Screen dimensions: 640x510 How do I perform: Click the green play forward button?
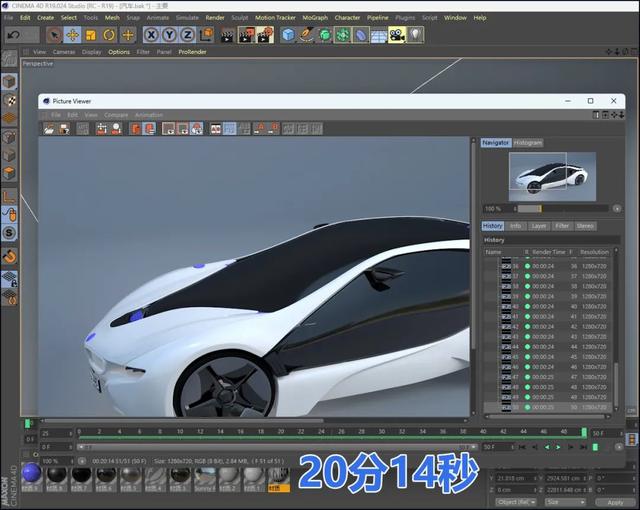558,447
